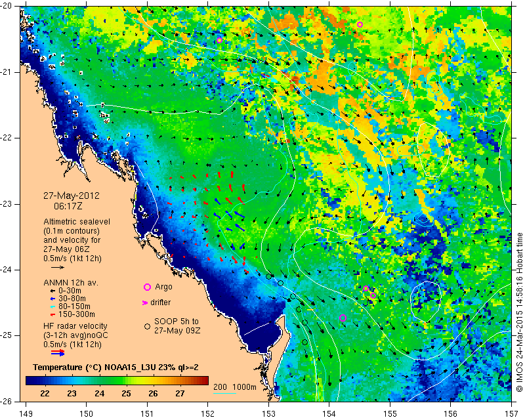Click the black 0-30m ANMN arrow symbol

click(x=52, y=291)
